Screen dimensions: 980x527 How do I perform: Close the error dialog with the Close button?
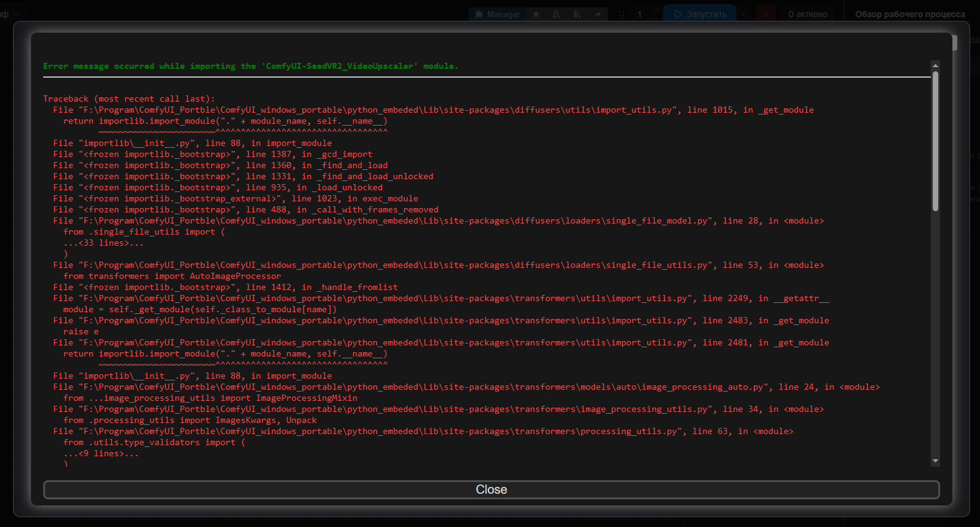click(x=491, y=489)
